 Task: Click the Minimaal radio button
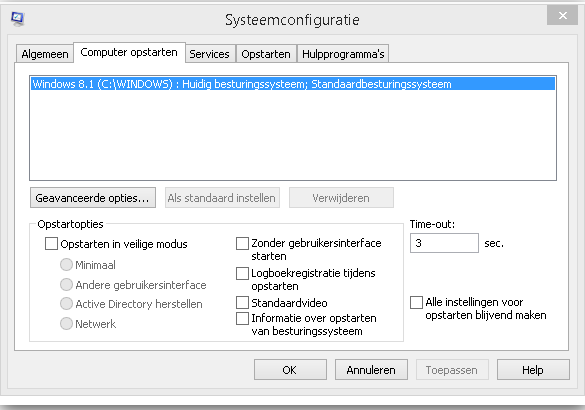[x=66, y=265]
